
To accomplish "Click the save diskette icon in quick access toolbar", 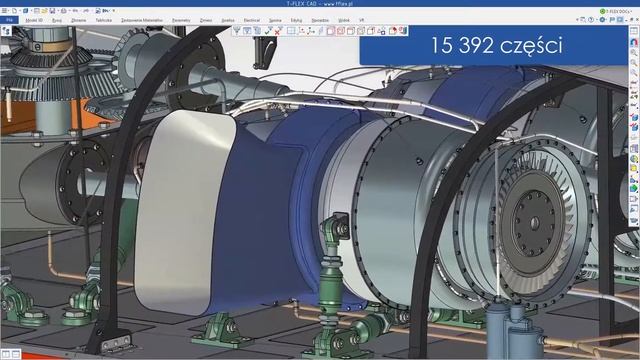I will pos(52,11).
